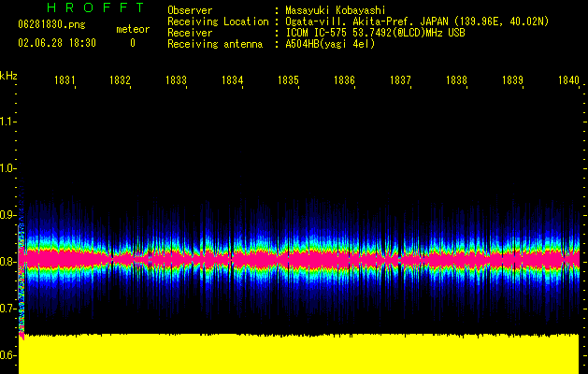Click the 0.7 kHz axis label

tap(7, 309)
